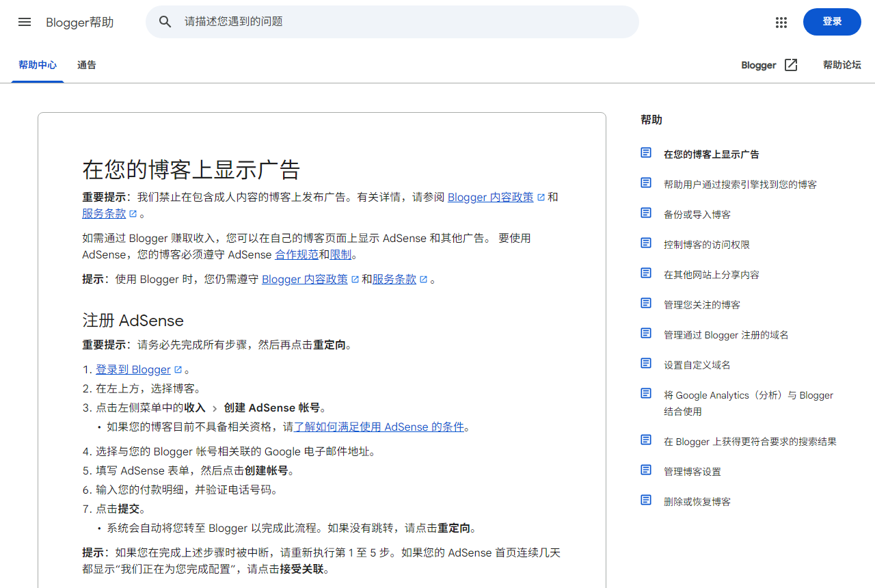Click the 登录 sign-in button

click(x=832, y=22)
